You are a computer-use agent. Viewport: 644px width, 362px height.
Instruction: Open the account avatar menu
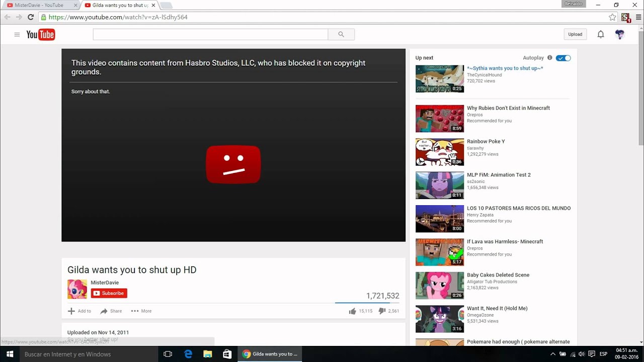(620, 34)
